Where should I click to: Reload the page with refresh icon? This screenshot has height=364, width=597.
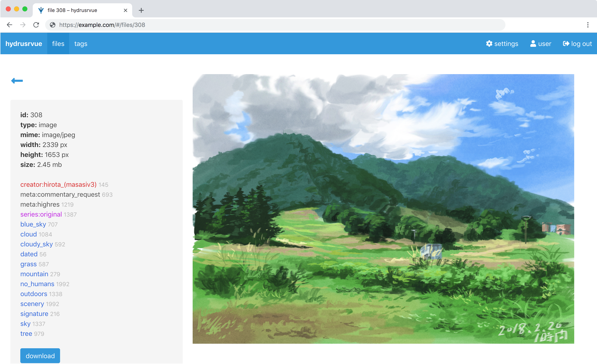click(36, 25)
